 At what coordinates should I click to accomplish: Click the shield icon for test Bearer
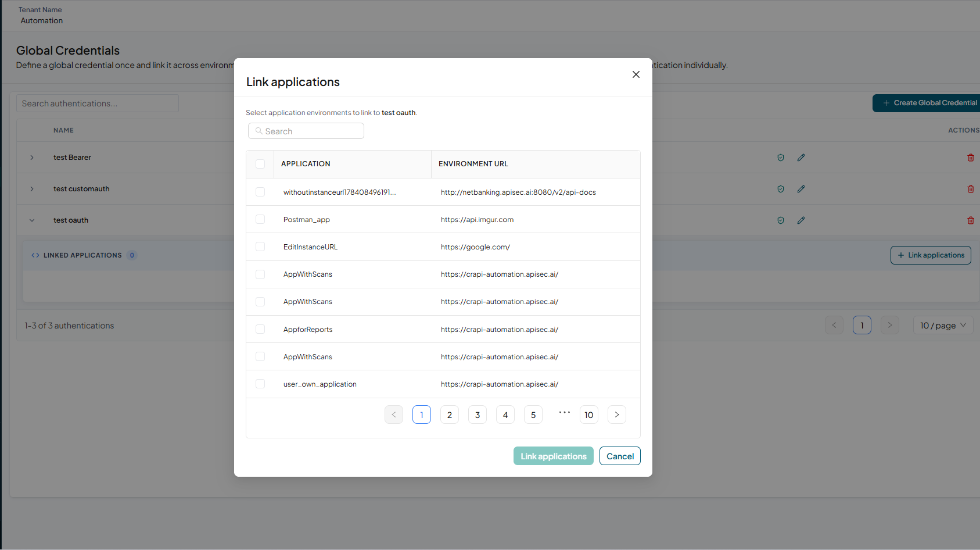click(x=781, y=158)
